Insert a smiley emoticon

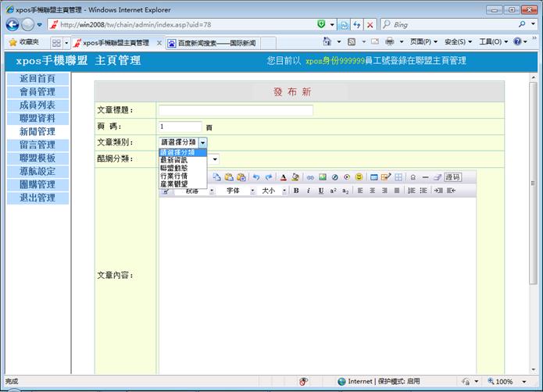point(359,177)
